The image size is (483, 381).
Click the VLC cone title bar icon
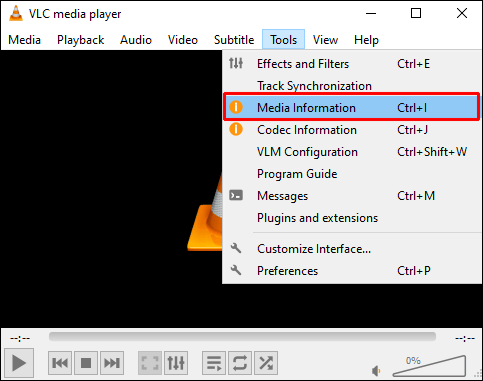pos(15,14)
